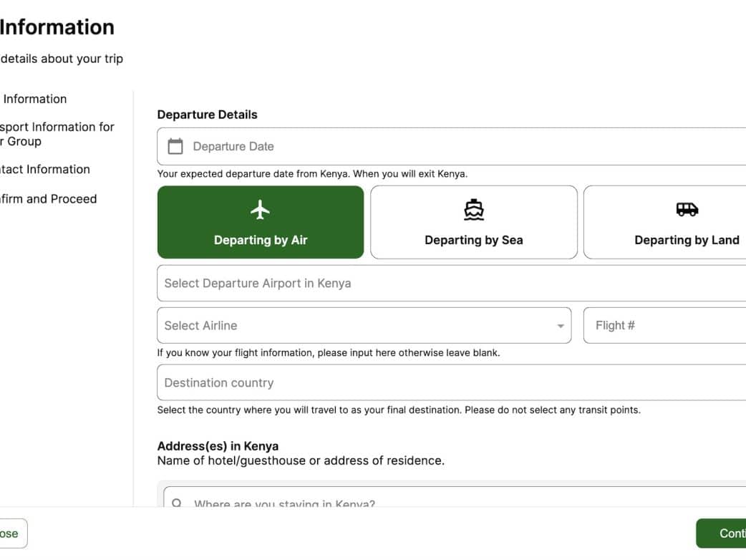Click the ship icon for sea departure

[473, 210]
